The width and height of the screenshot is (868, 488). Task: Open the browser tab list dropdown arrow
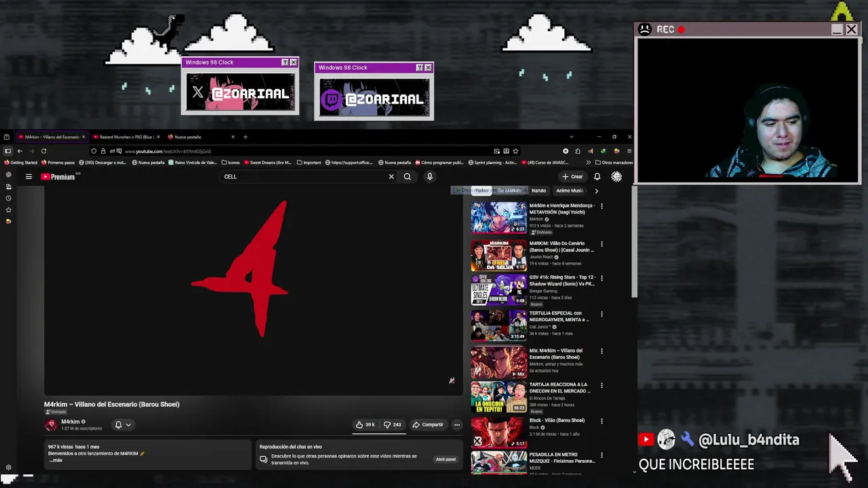(x=571, y=137)
